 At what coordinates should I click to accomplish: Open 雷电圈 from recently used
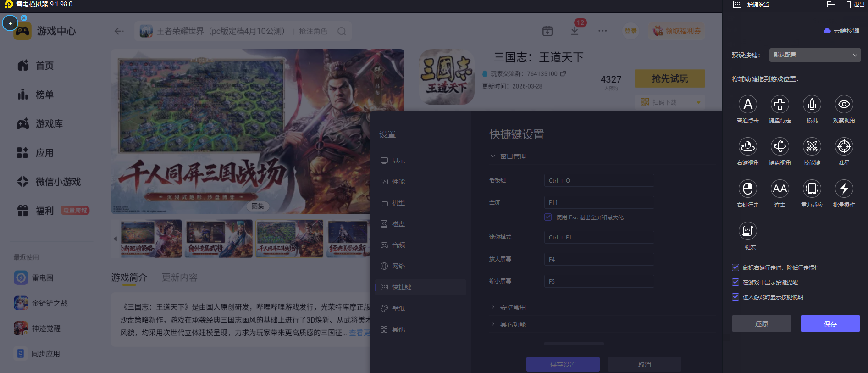(33, 278)
